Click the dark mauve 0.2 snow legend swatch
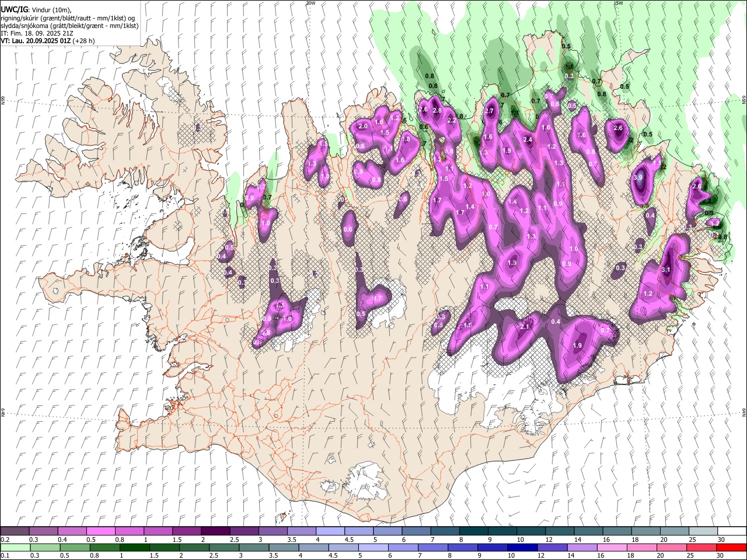The image size is (747, 560). pyautogui.click(x=15, y=531)
